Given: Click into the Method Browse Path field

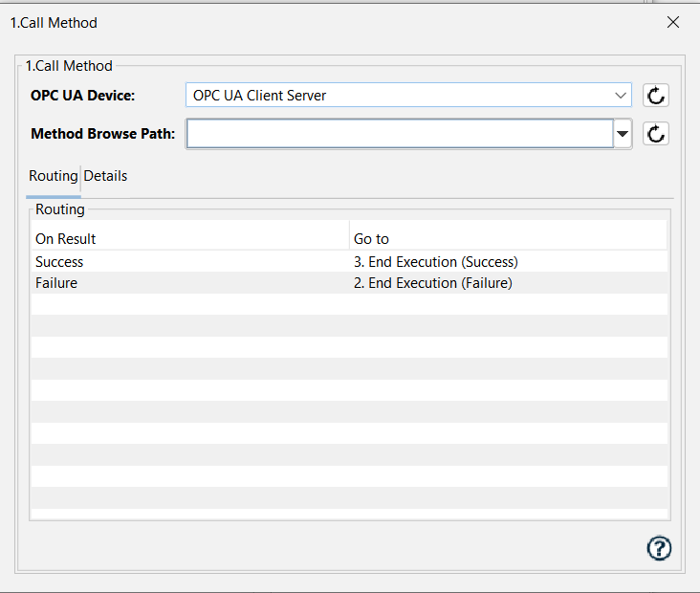Looking at the screenshot, I should coord(399,134).
